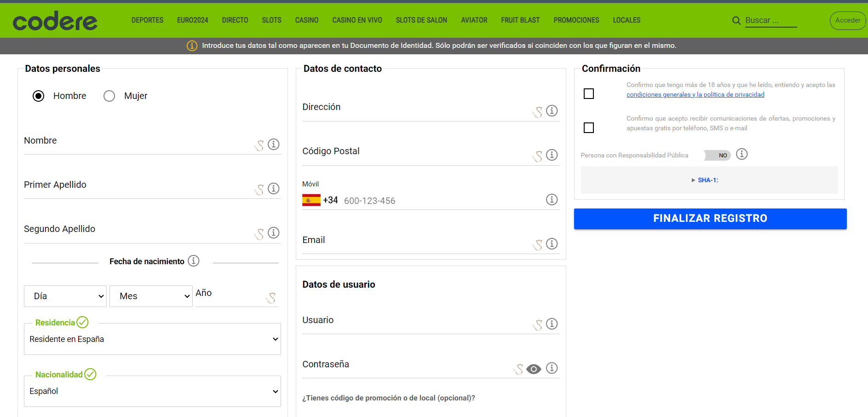
Task: Open the Día dropdown
Action: point(65,296)
